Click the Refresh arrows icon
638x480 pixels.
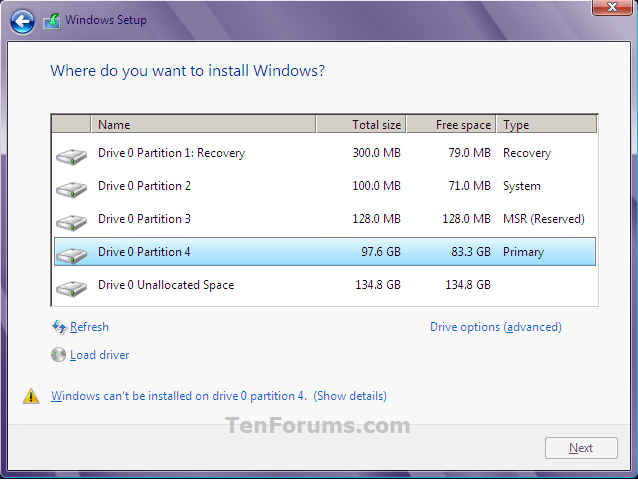59,327
